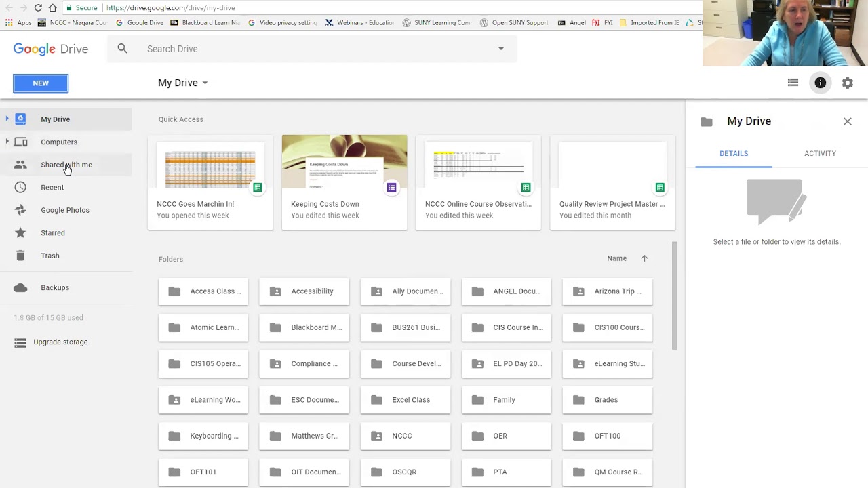The image size is (868, 488).
Task: Open the settings gear icon
Action: (848, 83)
